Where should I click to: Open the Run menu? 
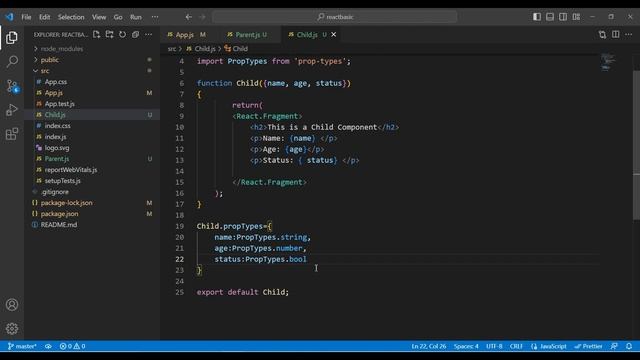pos(136,17)
